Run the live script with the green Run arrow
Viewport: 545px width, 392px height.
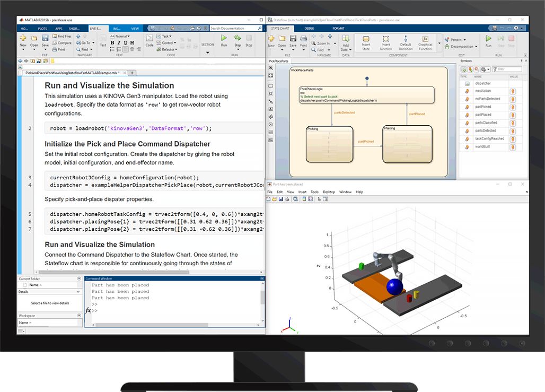(224, 38)
